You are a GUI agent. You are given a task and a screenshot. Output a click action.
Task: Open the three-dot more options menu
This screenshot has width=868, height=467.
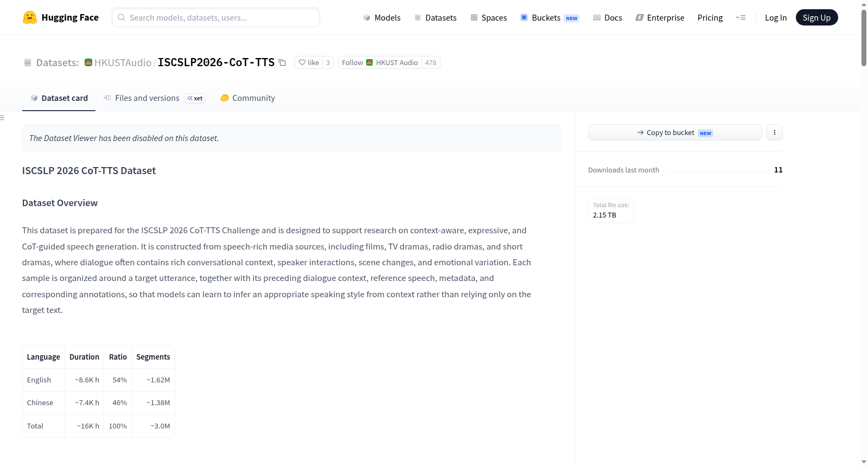(x=774, y=132)
